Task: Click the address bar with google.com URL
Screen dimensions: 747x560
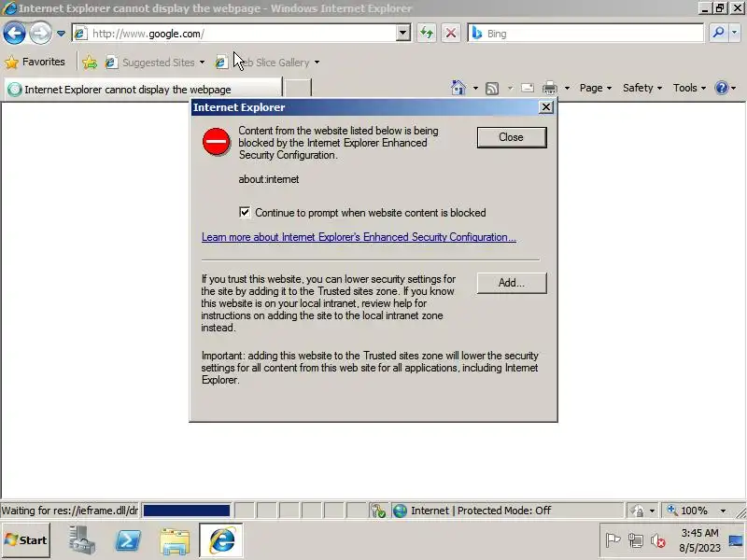Action: pyautogui.click(x=235, y=34)
